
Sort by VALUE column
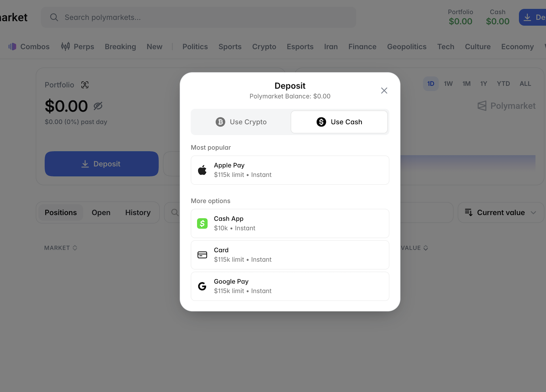414,248
